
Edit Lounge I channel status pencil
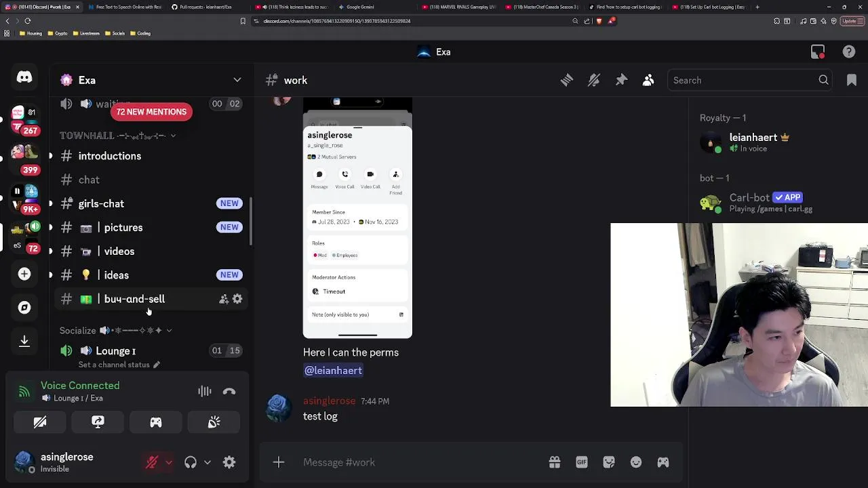157,365
